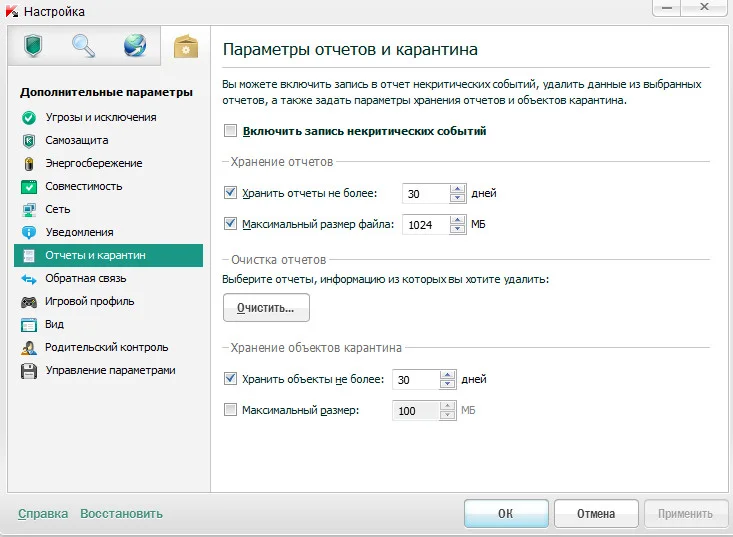733x537 pixels.
Task: Increase quarantine object storage days
Action: 447,375
